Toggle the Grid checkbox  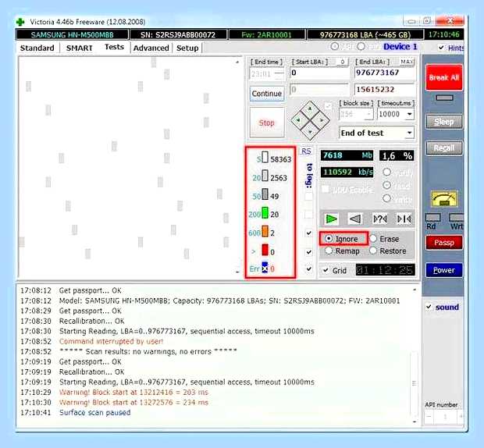coord(326,270)
